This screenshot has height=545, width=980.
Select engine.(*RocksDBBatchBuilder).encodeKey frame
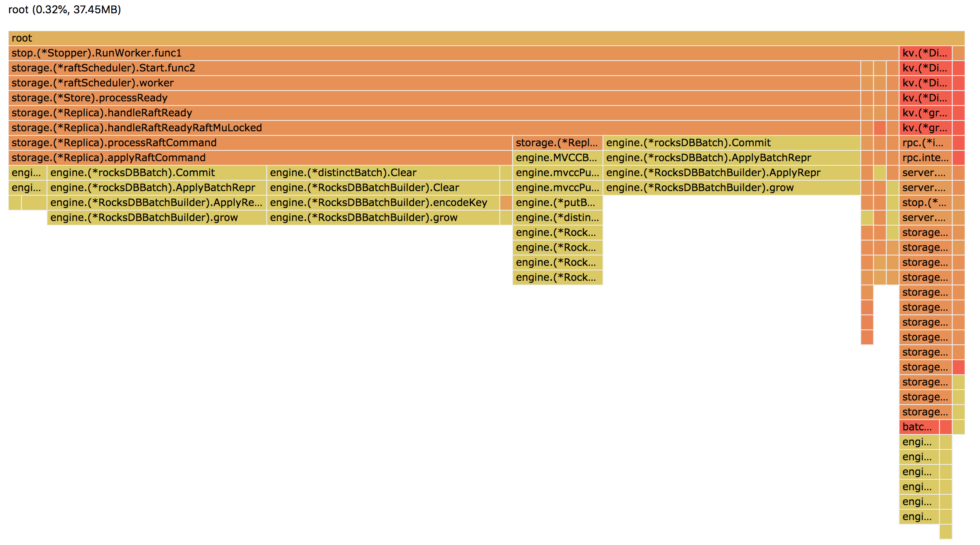pos(383,203)
